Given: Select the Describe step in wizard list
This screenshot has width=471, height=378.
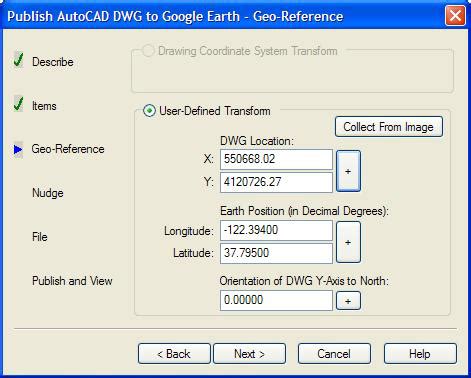Looking at the screenshot, I should click(53, 62).
